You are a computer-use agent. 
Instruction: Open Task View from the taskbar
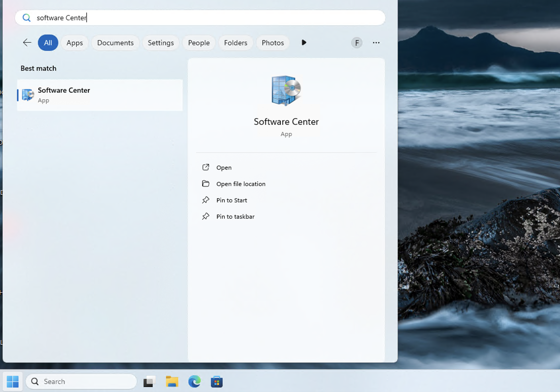150,382
